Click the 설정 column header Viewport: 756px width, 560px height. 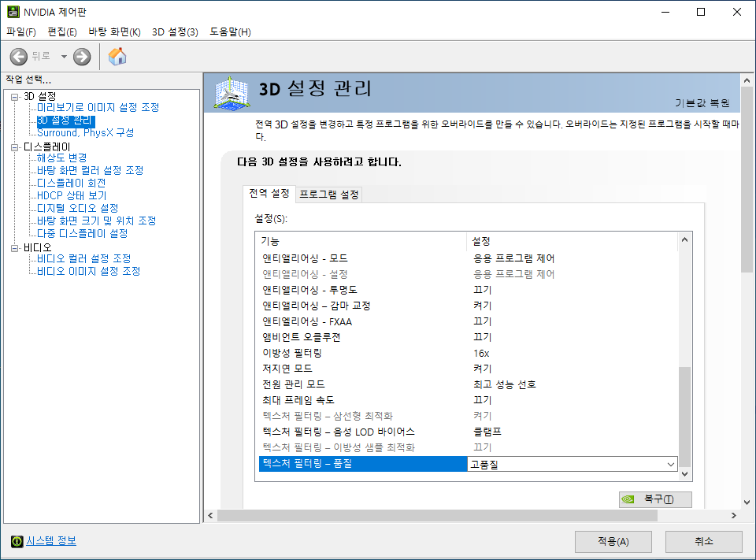[x=572, y=241]
